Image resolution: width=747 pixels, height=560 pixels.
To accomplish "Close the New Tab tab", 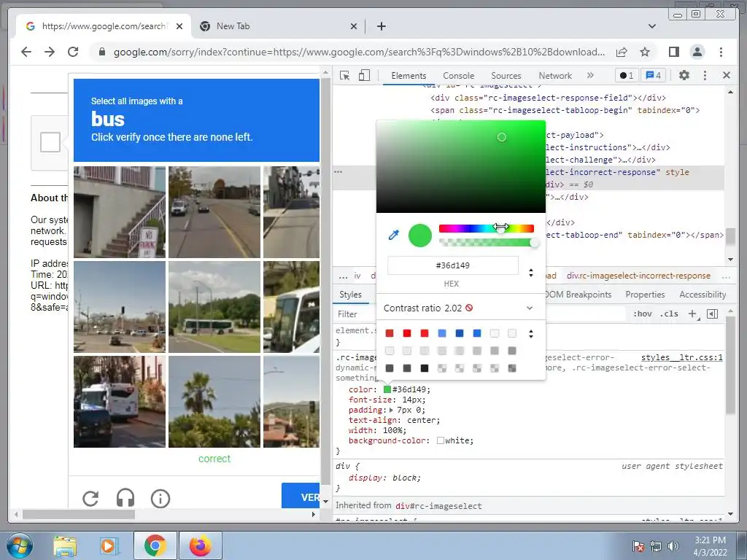I will click(354, 26).
